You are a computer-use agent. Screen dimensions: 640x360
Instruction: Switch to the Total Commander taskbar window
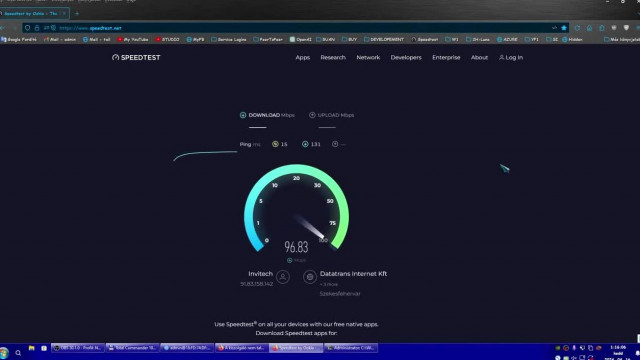[x=132, y=348]
